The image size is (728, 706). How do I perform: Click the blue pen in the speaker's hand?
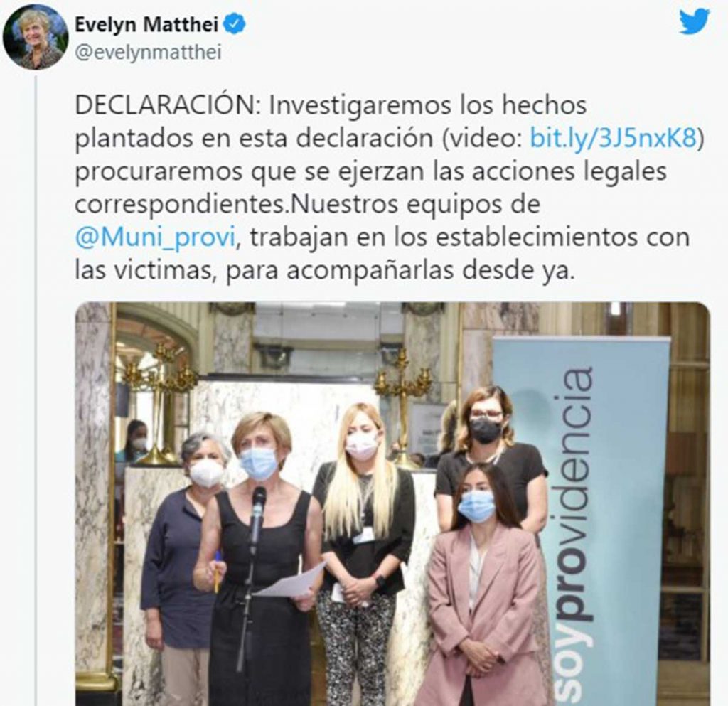pyautogui.click(x=217, y=572)
